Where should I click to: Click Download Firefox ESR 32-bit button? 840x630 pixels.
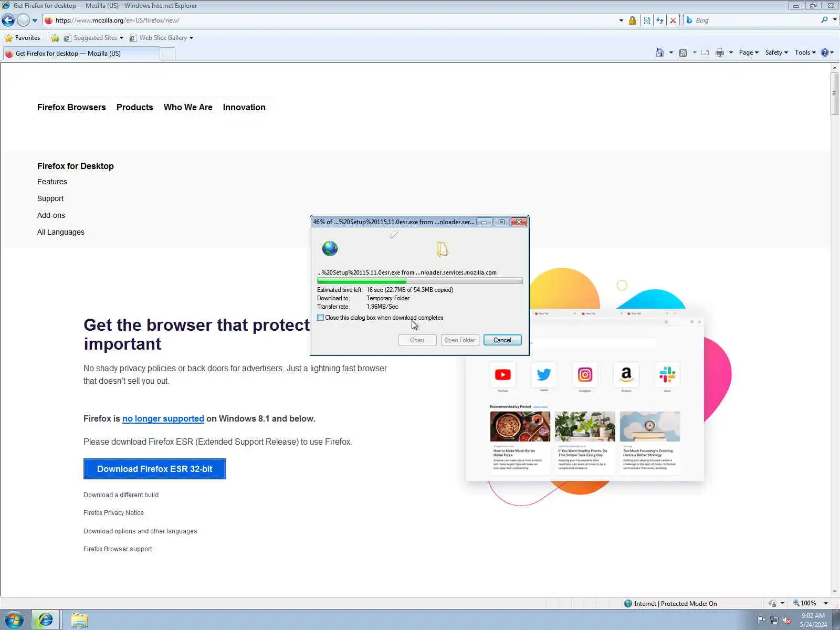tap(154, 469)
